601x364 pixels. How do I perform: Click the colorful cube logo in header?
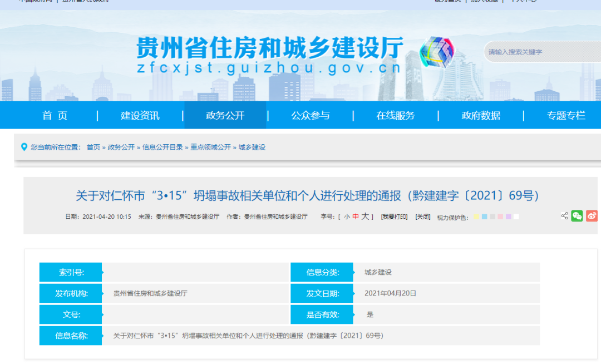436,52
